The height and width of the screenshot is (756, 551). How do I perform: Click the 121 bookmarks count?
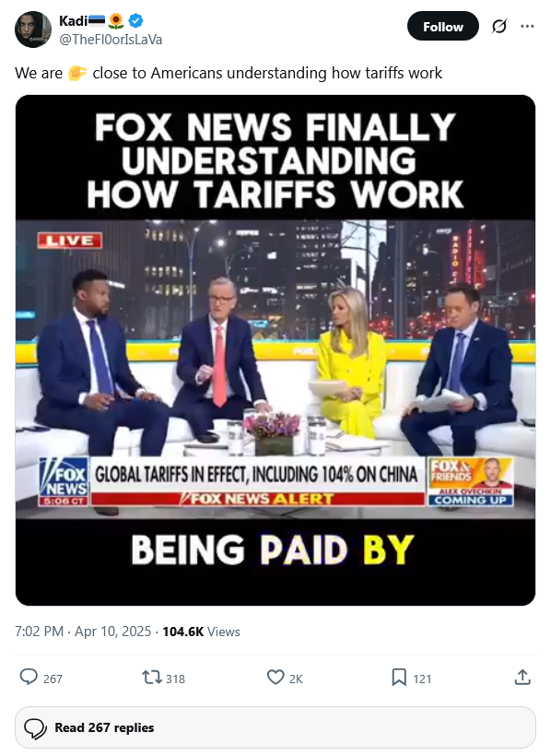tap(422, 679)
